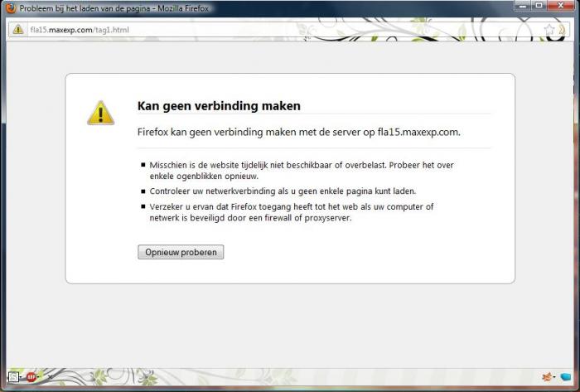Screen dimensions: 580x392
Task: Click the heading Kan geen verbinding maken
Action: pyautogui.click(x=219, y=106)
